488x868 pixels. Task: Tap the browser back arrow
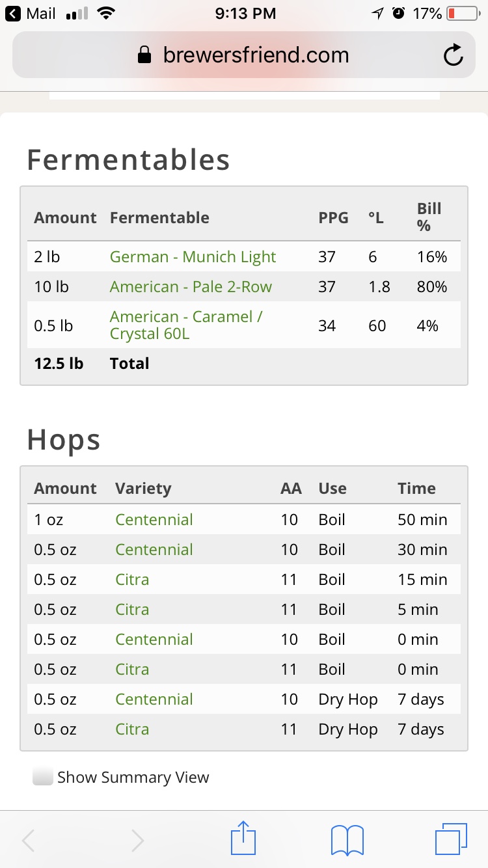(x=29, y=840)
